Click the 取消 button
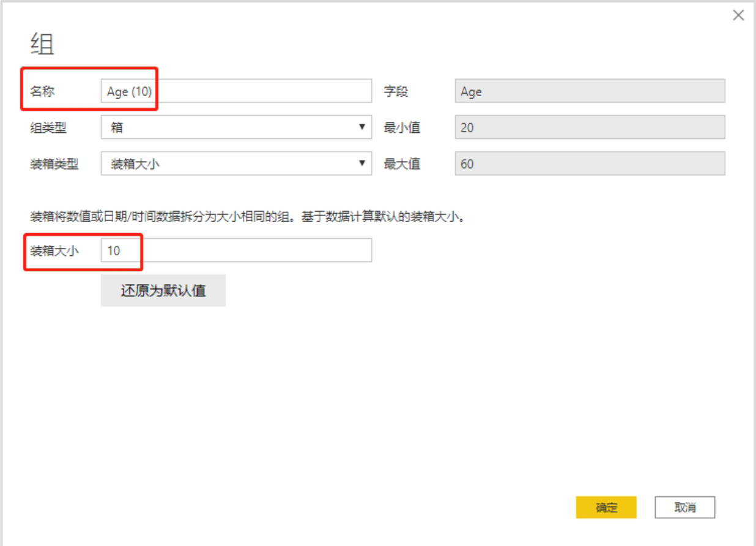This screenshot has width=756, height=546. [x=684, y=507]
